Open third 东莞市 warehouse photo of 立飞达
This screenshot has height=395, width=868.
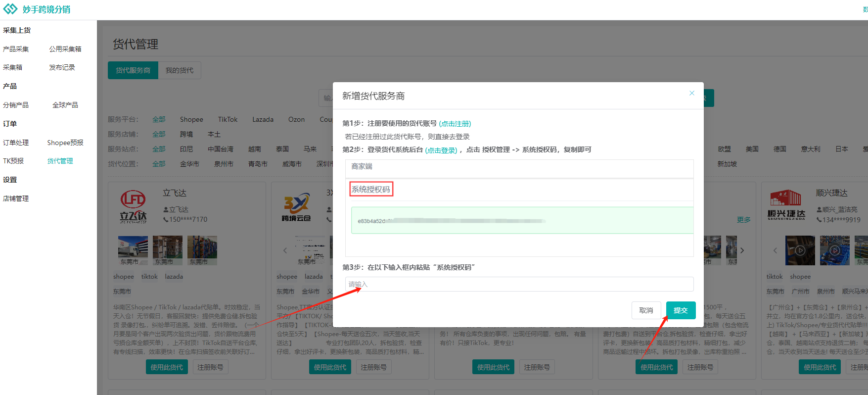click(202, 250)
